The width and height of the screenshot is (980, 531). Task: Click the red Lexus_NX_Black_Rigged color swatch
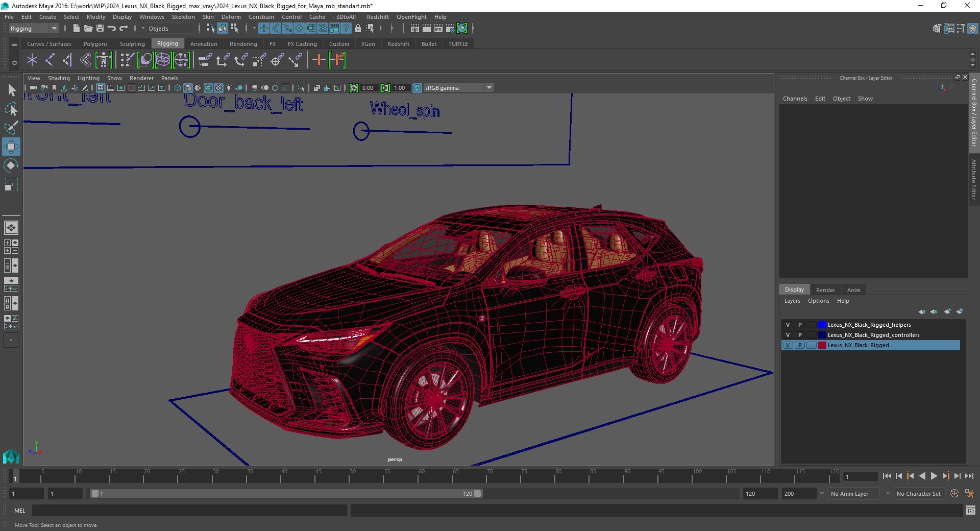822,345
